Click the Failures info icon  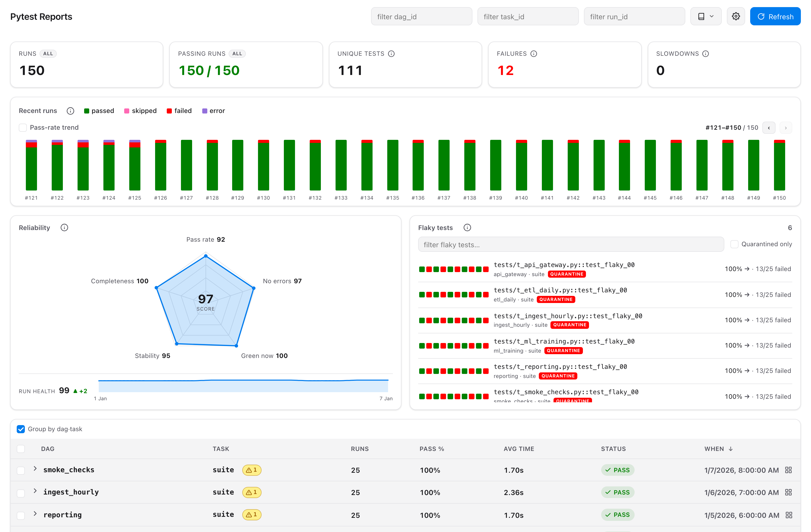coord(534,54)
